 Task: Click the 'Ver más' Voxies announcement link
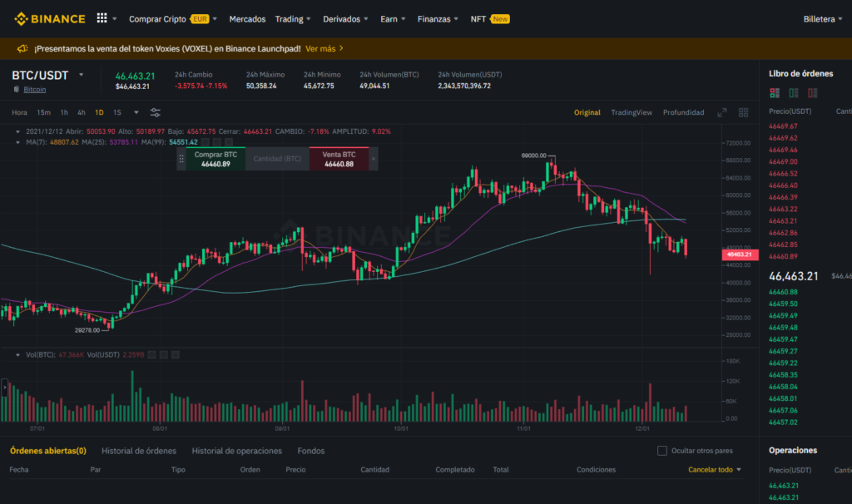(x=324, y=48)
